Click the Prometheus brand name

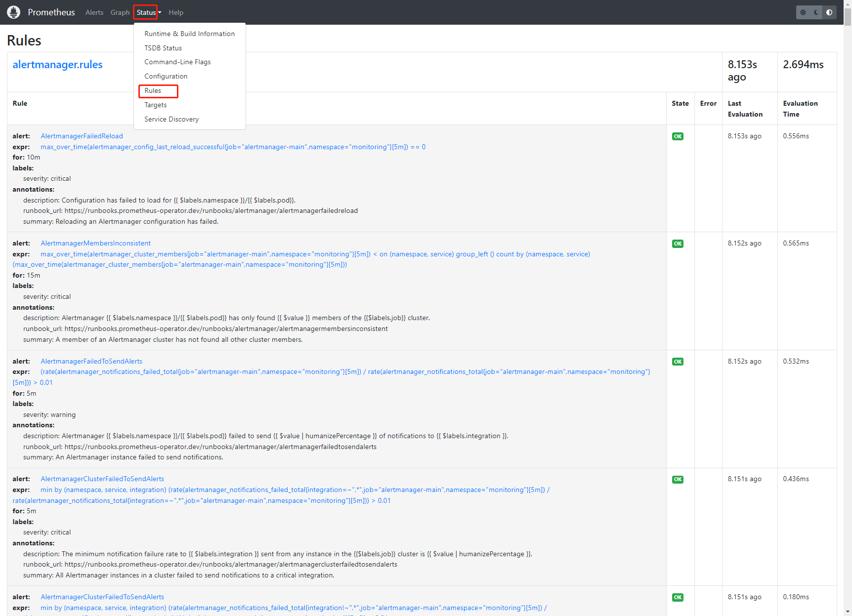(51, 12)
